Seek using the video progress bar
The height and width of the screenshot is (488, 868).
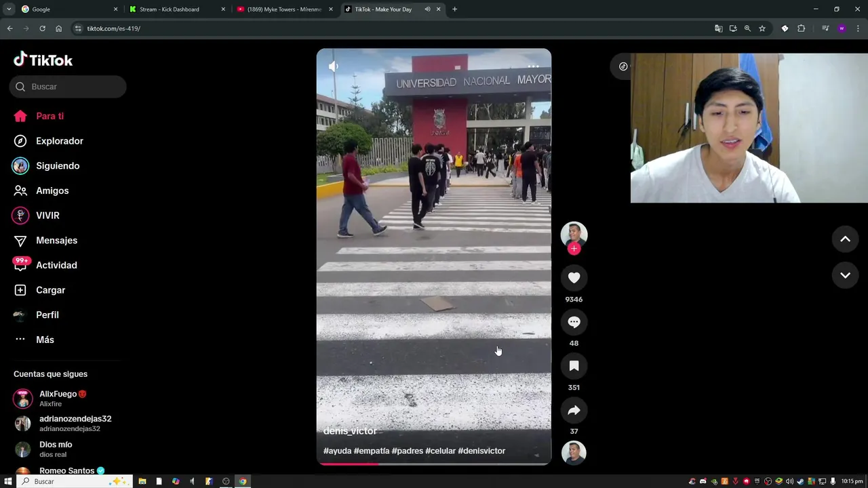pyautogui.click(x=434, y=464)
